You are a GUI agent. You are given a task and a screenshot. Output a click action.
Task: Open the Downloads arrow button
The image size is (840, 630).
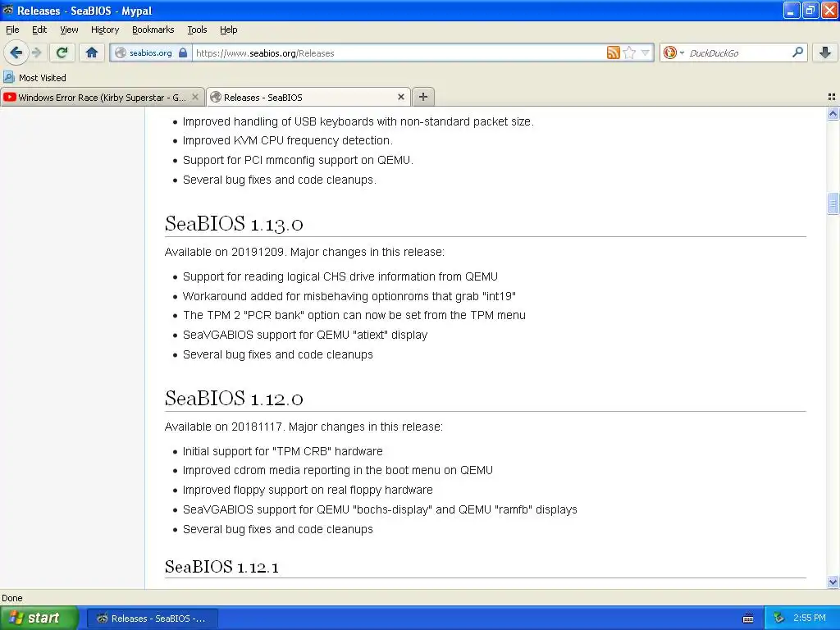[825, 52]
